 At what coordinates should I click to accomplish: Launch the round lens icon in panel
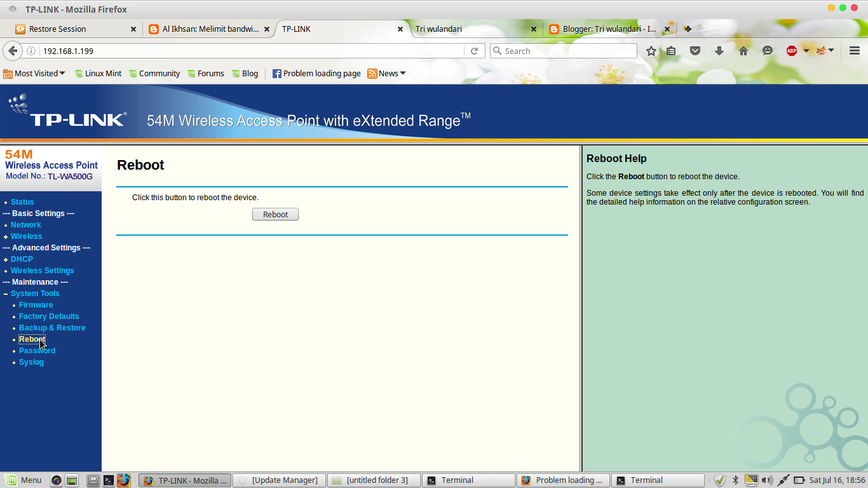tap(57, 480)
